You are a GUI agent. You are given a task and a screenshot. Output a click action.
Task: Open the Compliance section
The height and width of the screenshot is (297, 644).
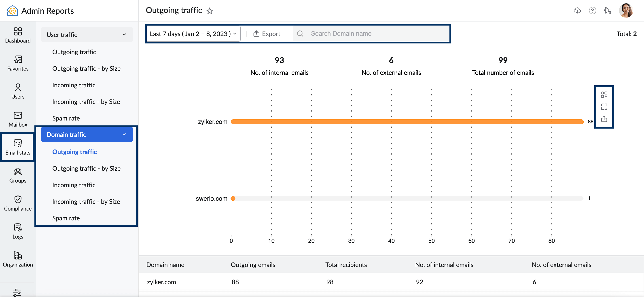pos(18,203)
